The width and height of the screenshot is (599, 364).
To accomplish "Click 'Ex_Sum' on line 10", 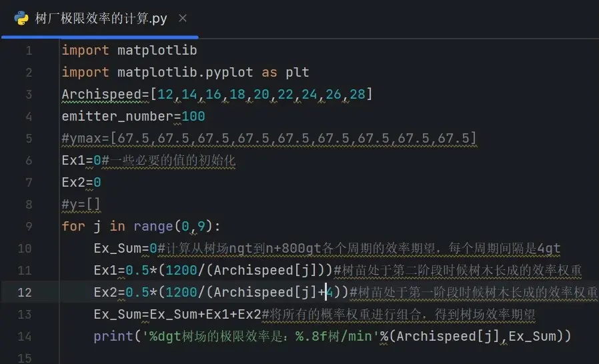I will pyautogui.click(x=117, y=249).
